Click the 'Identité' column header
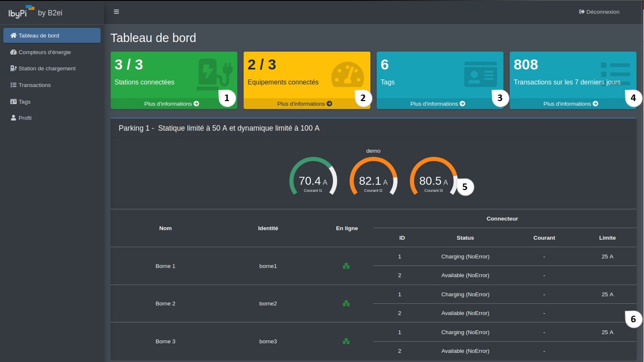644x362 pixels. 268,228
